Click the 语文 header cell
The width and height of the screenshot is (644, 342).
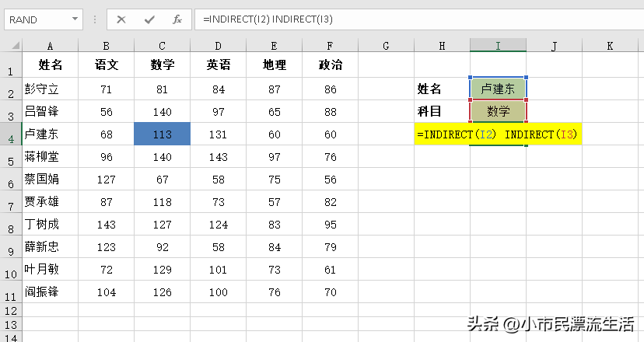tap(106, 65)
